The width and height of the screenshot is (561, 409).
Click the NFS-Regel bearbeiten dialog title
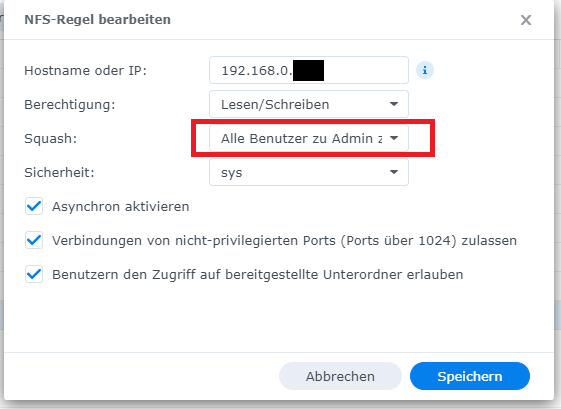pos(97,20)
